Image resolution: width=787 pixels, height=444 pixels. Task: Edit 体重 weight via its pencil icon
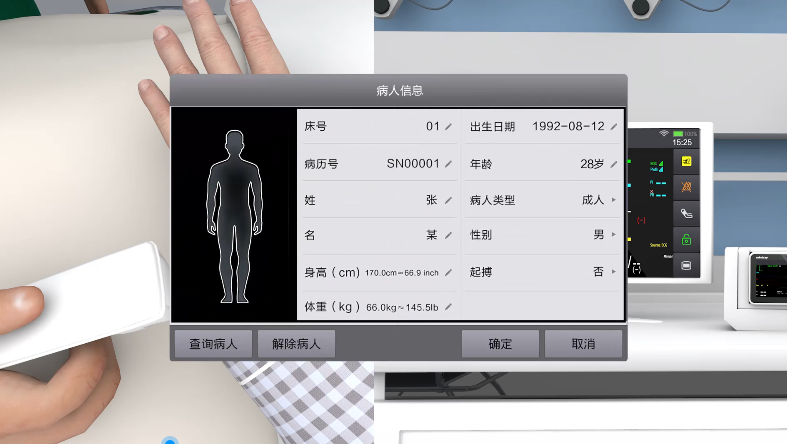448,307
